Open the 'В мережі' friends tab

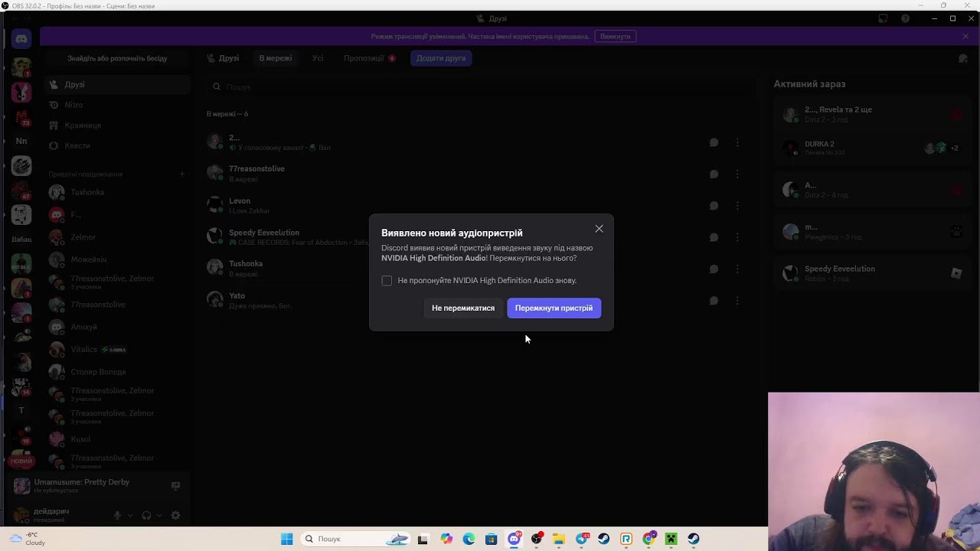[x=275, y=58]
